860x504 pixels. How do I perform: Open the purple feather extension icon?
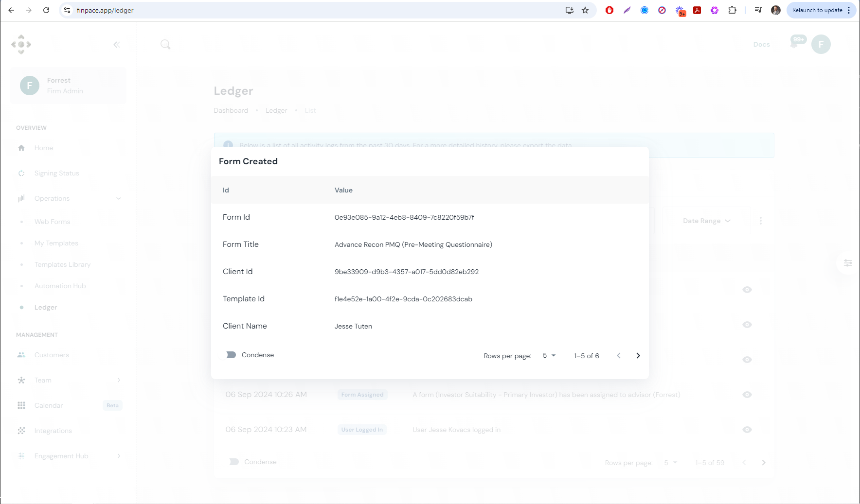(x=627, y=10)
